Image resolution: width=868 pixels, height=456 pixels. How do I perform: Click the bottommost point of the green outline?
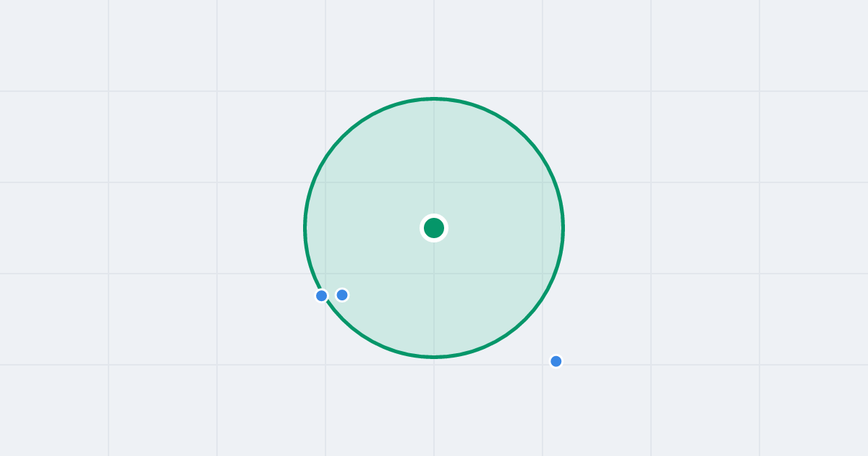(x=434, y=357)
